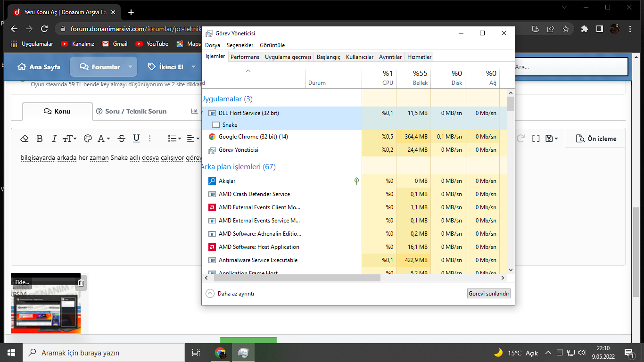The image size is (644, 362).
Task: Open the Gmail bookmark
Action: point(115,44)
